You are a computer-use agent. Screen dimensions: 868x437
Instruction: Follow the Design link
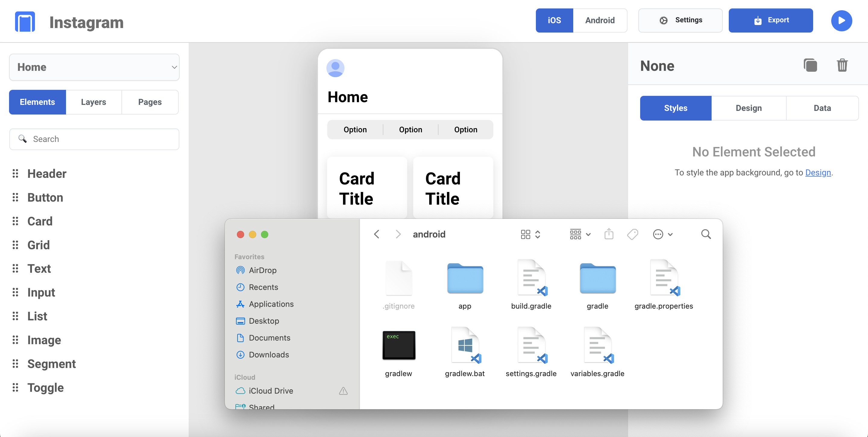pyautogui.click(x=818, y=172)
